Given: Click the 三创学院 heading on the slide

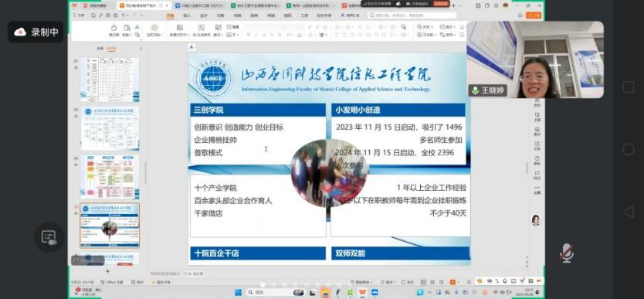Looking at the screenshot, I should [x=208, y=110].
